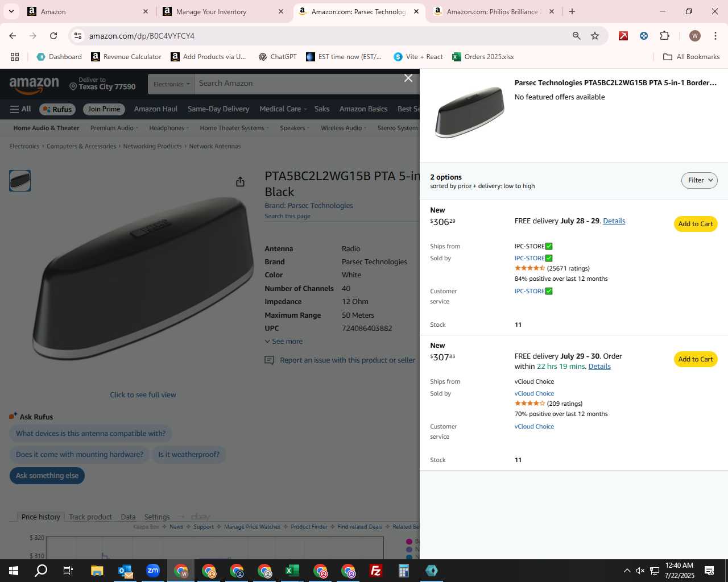Click Report an issue with this product

(x=340, y=360)
